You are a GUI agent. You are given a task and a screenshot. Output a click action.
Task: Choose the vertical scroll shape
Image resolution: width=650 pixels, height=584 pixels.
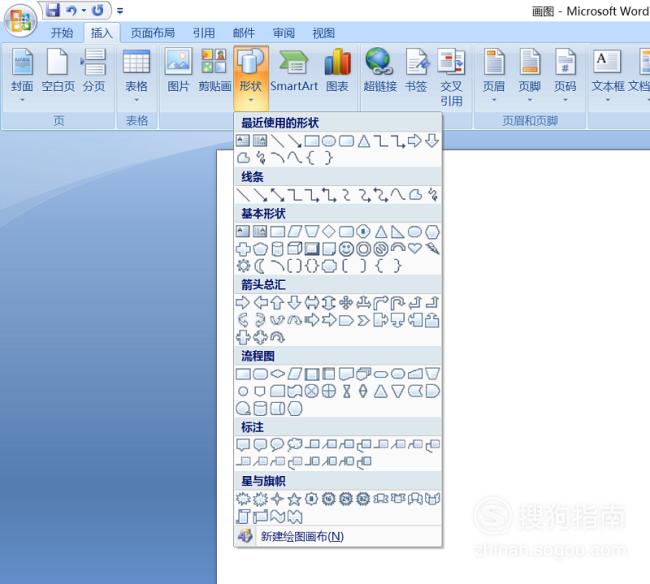pyautogui.click(x=243, y=516)
